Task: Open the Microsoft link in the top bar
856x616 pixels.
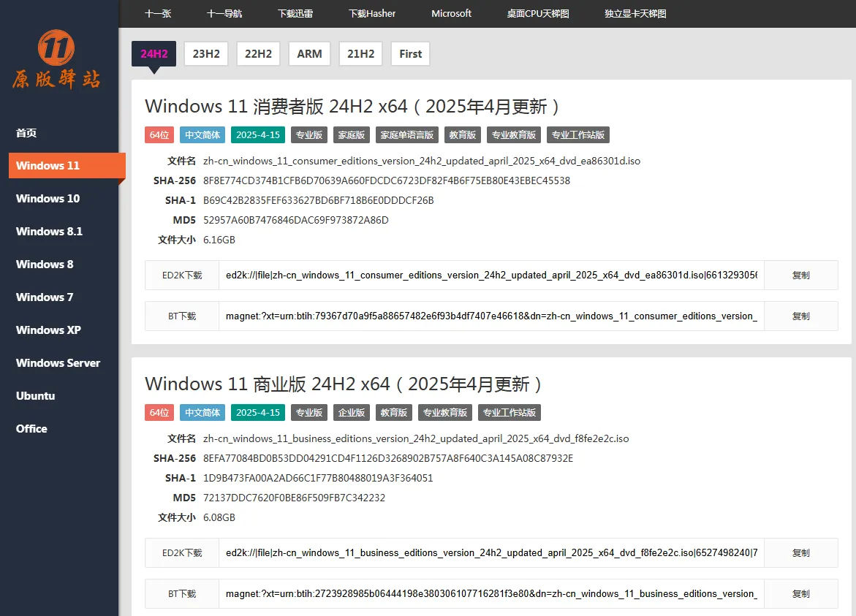Action: tap(451, 13)
